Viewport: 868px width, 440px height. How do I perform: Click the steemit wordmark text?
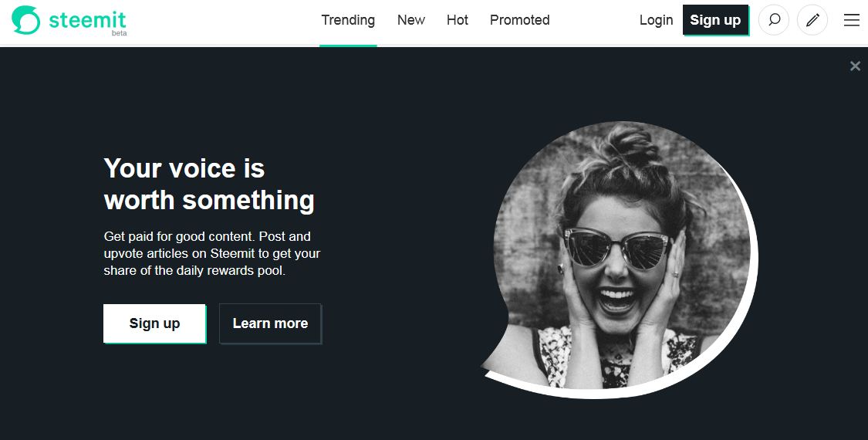tap(87, 21)
